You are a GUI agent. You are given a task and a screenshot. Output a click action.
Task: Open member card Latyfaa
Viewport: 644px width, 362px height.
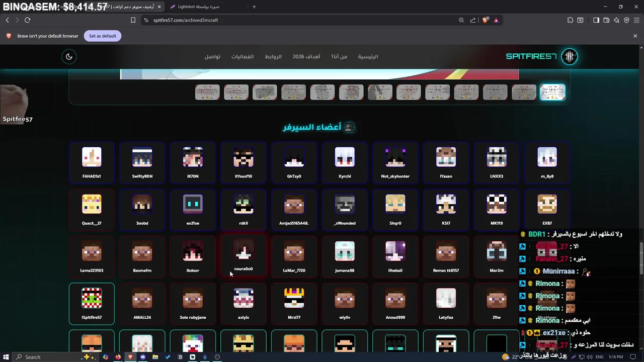pos(446,304)
